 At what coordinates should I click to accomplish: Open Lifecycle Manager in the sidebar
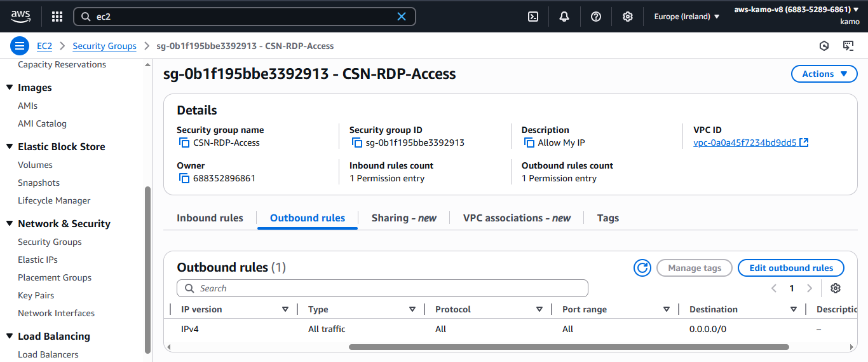[54, 200]
